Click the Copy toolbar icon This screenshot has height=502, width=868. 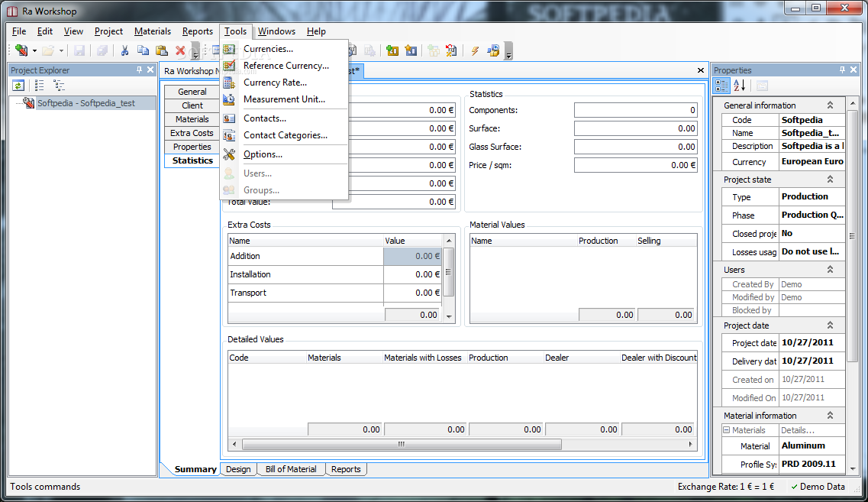click(x=143, y=51)
